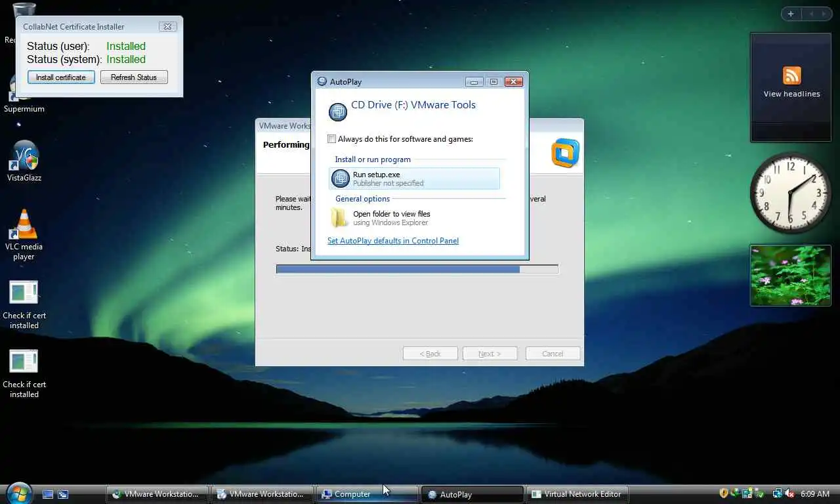Close the AutoPlay dialog

click(513, 82)
